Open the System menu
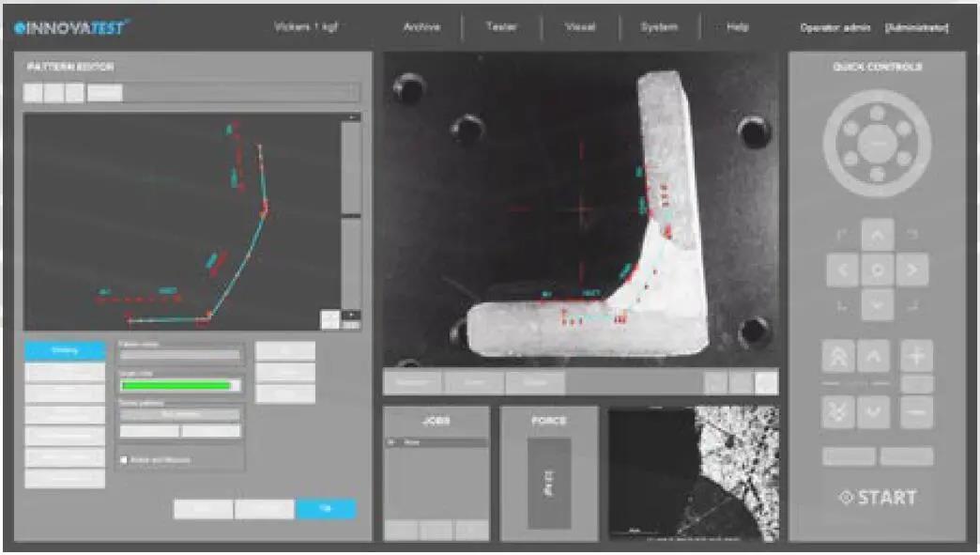This screenshot has height=555, width=980. [x=659, y=27]
